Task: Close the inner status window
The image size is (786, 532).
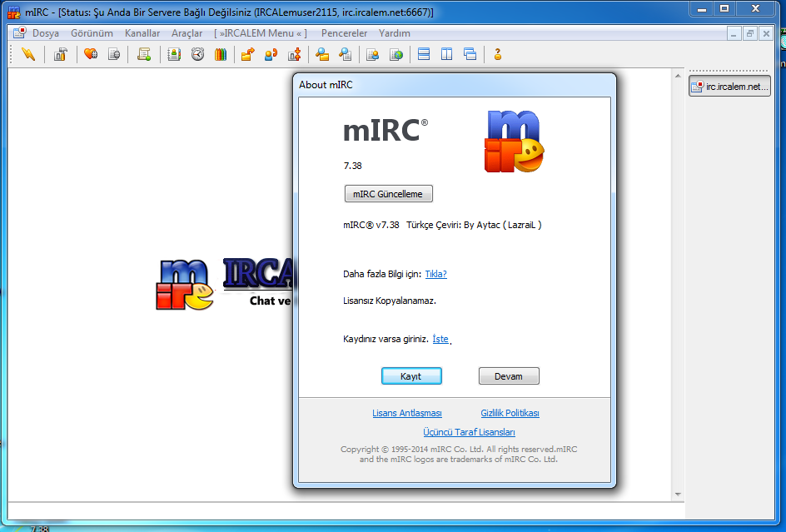Action: coord(766,33)
